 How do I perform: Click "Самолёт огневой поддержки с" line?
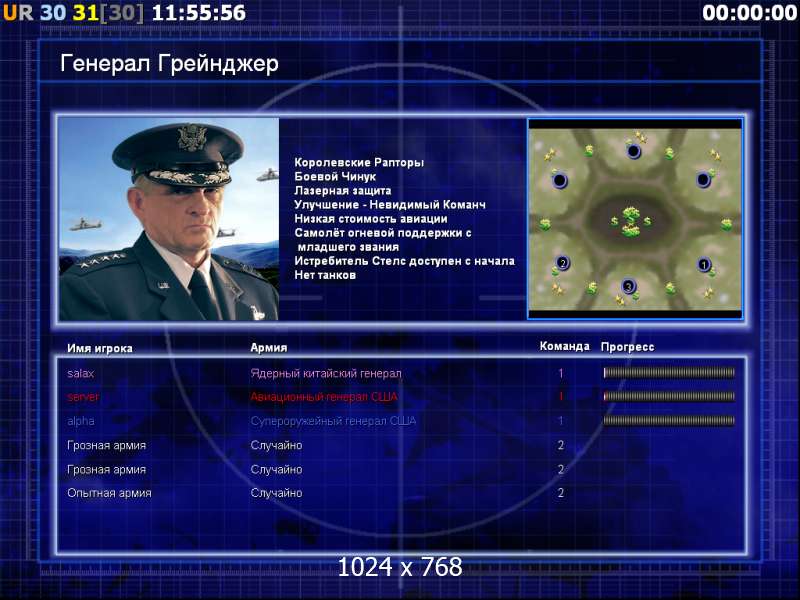pyautogui.click(x=383, y=233)
